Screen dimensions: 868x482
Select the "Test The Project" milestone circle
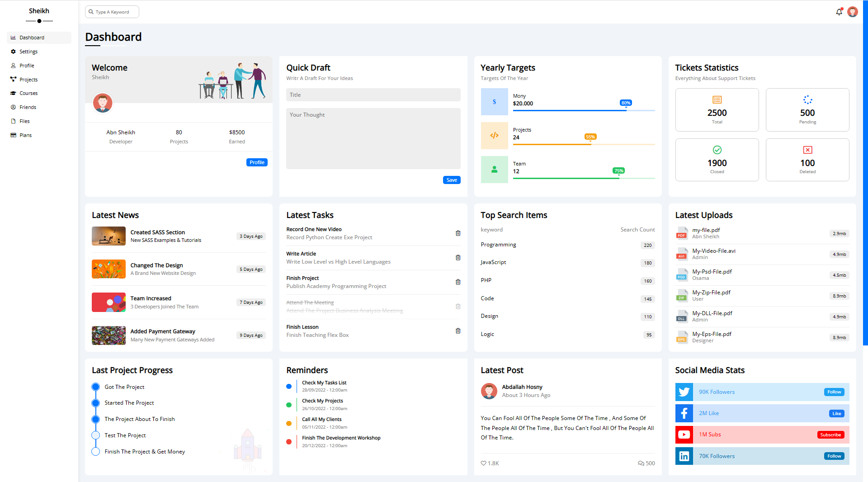tap(95, 435)
